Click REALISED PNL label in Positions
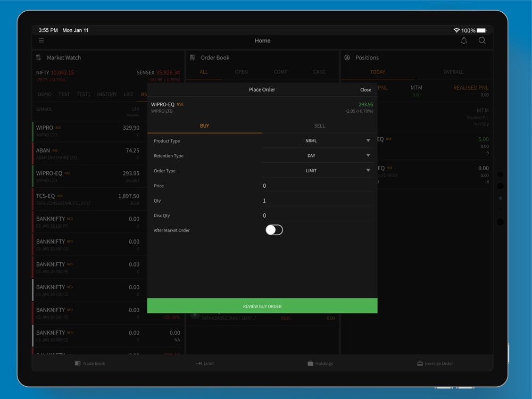The image size is (532, 399). [x=471, y=88]
